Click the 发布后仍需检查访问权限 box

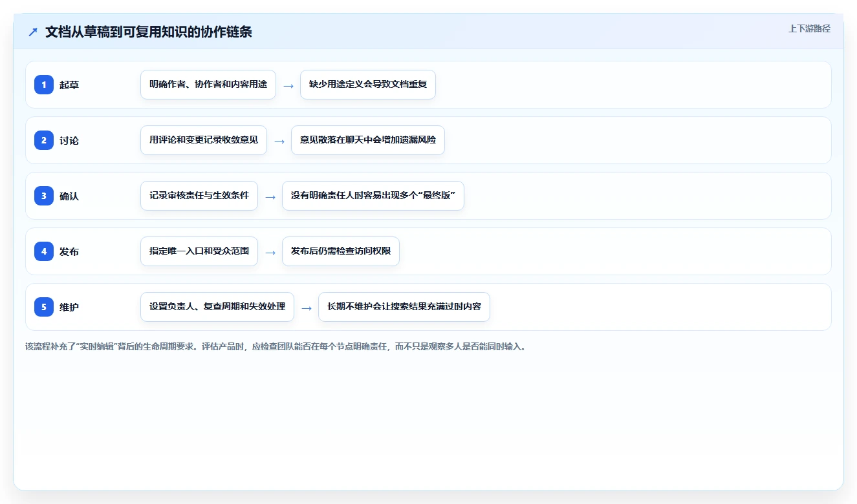pyautogui.click(x=341, y=251)
